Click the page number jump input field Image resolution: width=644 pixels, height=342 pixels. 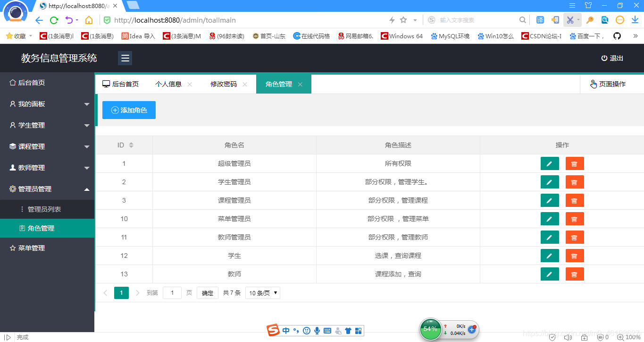coord(172,293)
